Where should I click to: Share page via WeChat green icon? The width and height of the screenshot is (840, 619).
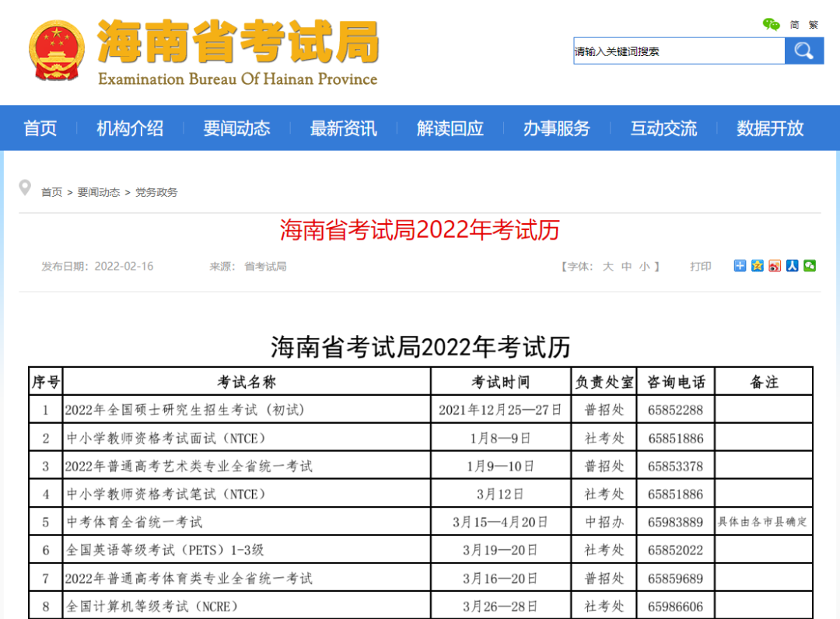[810, 265]
